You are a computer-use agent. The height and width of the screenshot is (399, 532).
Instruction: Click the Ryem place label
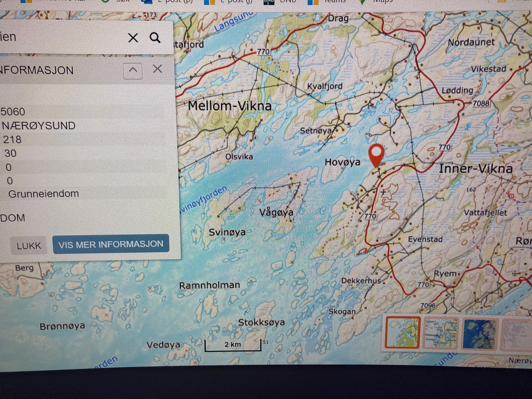(x=445, y=274)
